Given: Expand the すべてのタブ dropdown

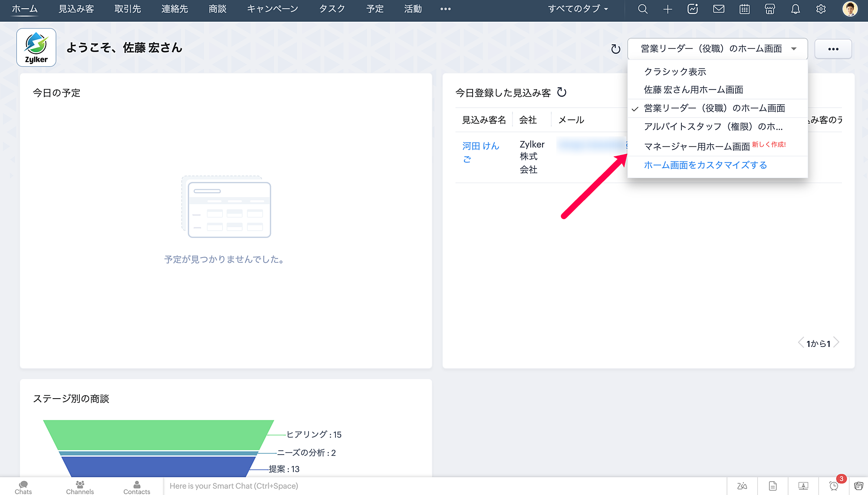Looking at the screenshot, I should 578,9.
